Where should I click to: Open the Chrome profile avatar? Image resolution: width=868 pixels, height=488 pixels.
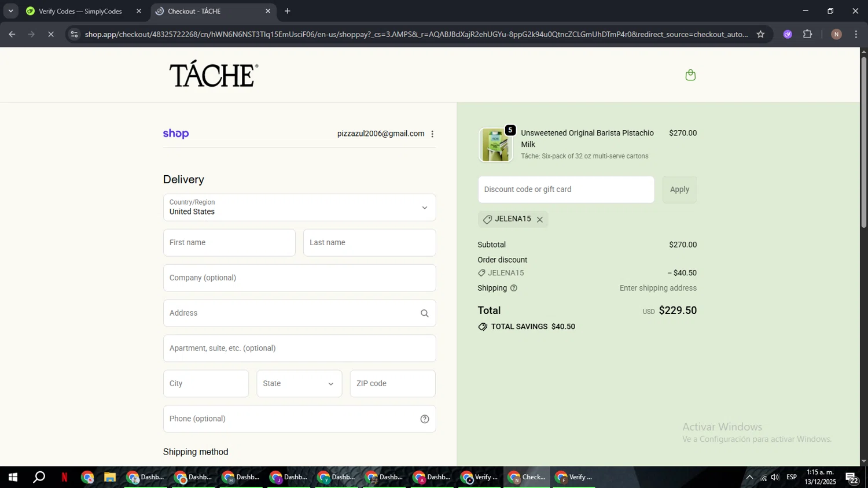click(x=836, y=34)
